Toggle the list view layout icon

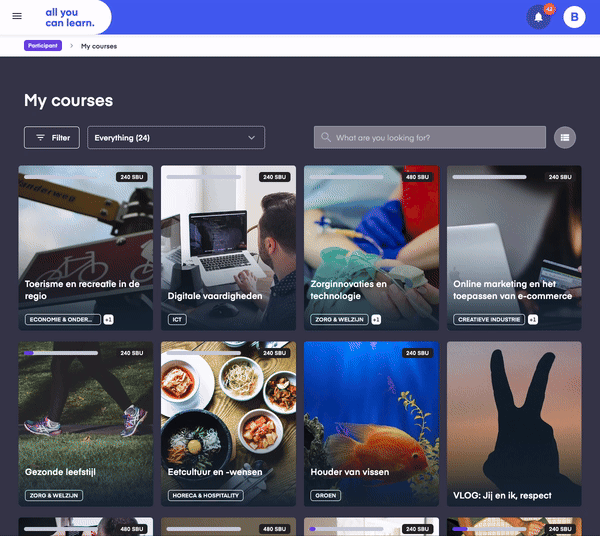click(566, 137)
